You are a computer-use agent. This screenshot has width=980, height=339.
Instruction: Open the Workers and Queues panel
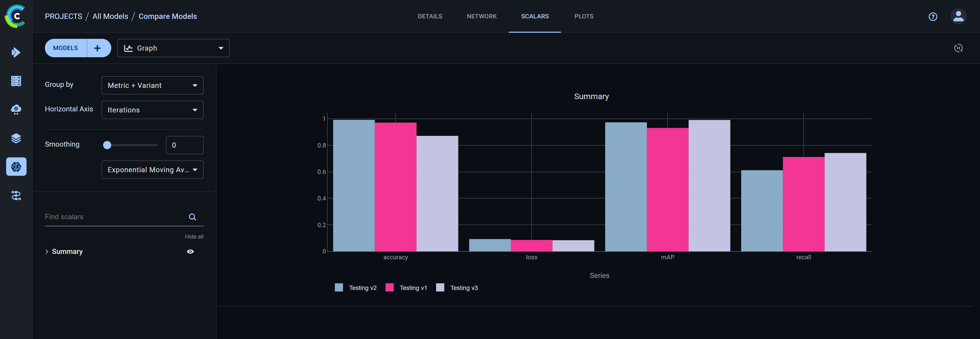pyautogui.click(x=16, y=81)
